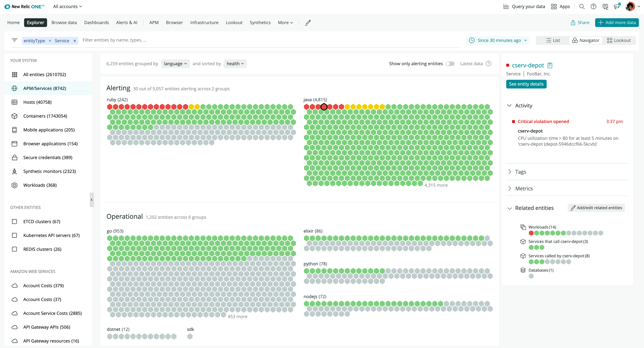Click See entity details button
The width and height of the screenshot is (644, 348).
point(526,84)
